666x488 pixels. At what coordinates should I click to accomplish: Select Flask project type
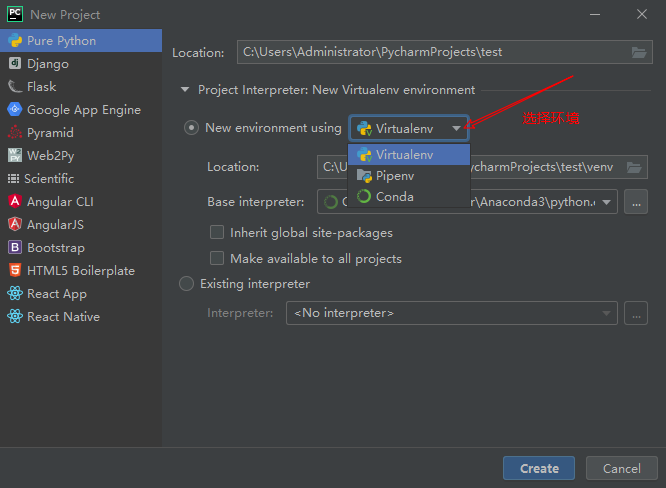[x=81, y=87]
